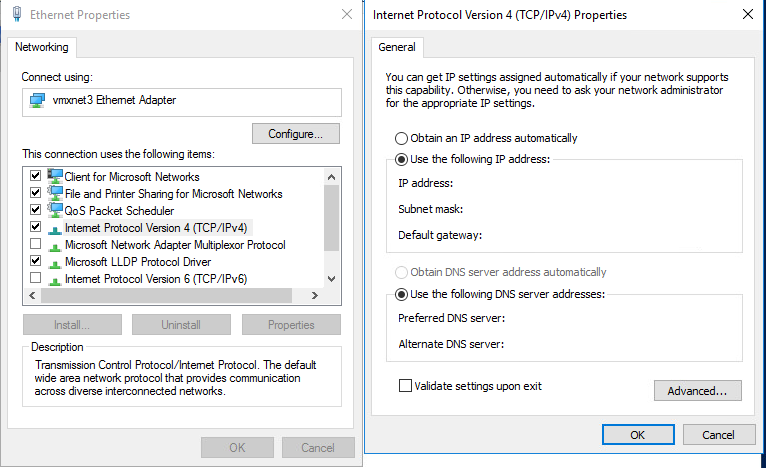
Task: Click the Configure button
Action: [295, 134]
